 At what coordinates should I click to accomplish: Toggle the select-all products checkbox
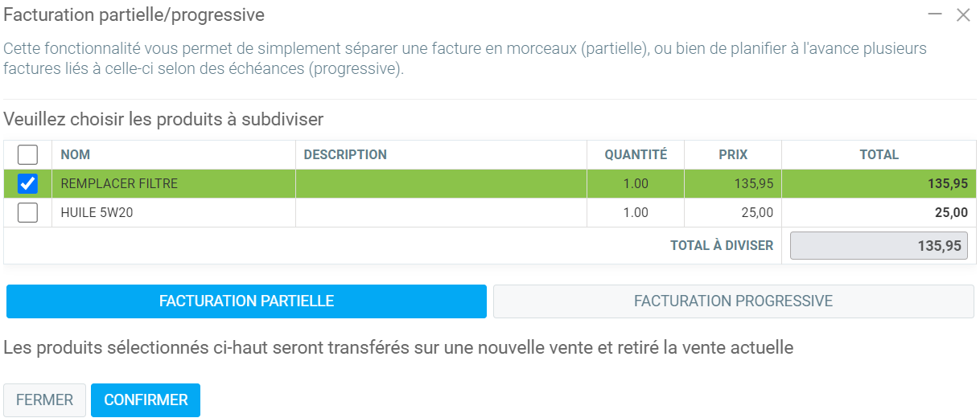coord(27,154)
